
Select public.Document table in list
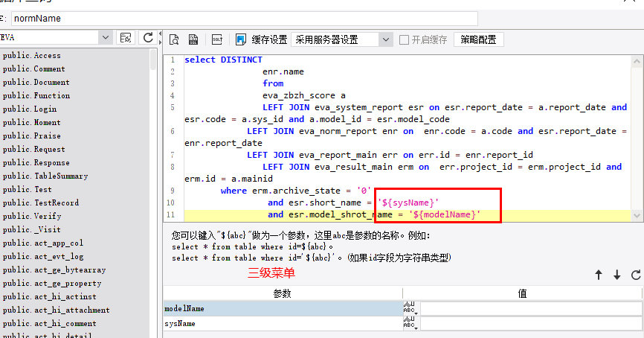[x=36, y=82]
